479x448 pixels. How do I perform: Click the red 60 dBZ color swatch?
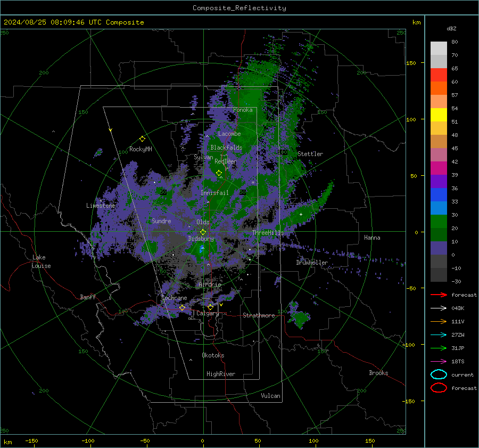(439, 75)
